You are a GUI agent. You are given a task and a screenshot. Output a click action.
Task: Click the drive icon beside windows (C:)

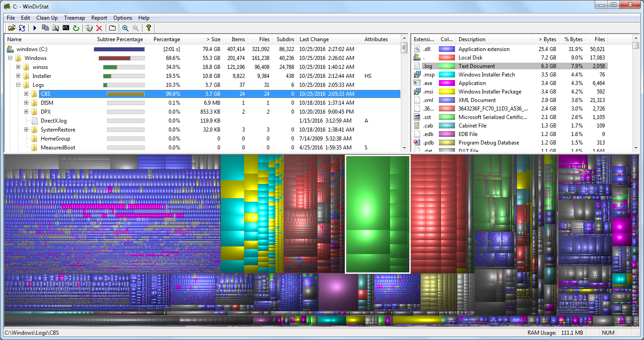(10, 49)
